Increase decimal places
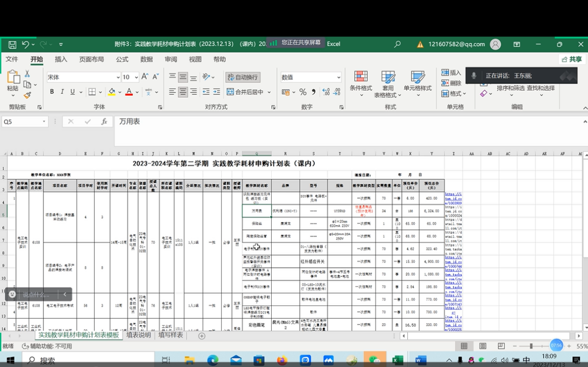This screenshot has width=588, height=367. click(326, 92)
